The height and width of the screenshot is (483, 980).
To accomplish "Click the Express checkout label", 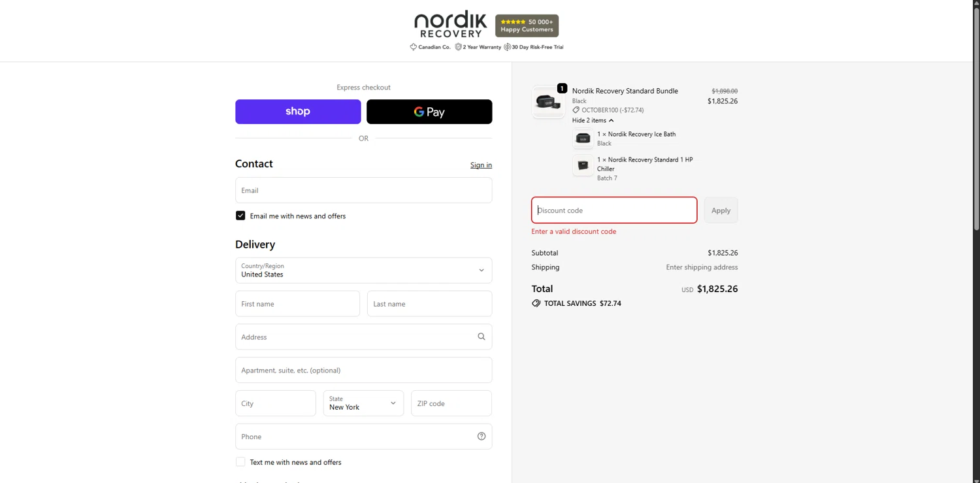I will (x=363, y=87).
